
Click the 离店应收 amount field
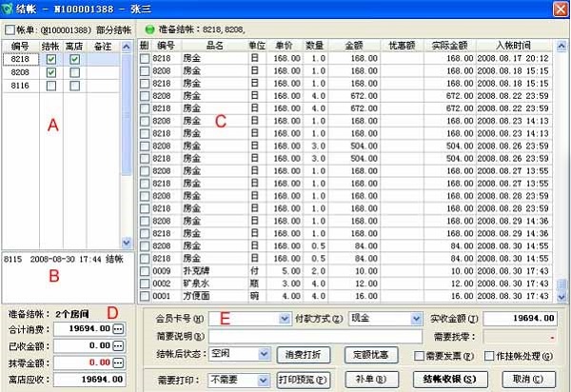click(x=89, y=380)
